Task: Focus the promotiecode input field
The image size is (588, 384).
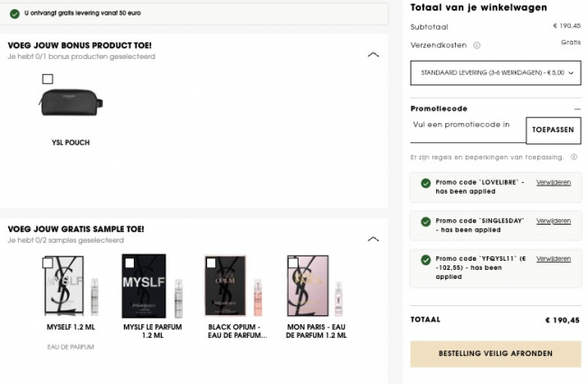Action: click(468, 125)
